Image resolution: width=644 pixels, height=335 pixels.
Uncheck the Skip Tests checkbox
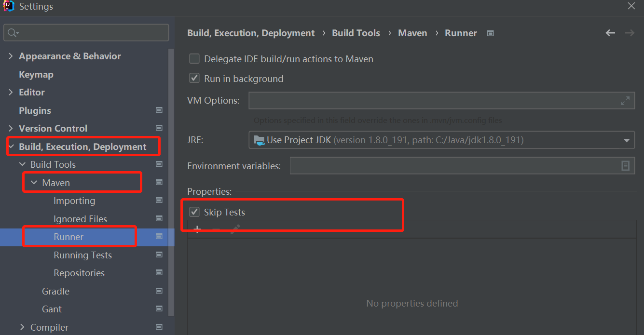pyautogui.click(x=194, y=212)
